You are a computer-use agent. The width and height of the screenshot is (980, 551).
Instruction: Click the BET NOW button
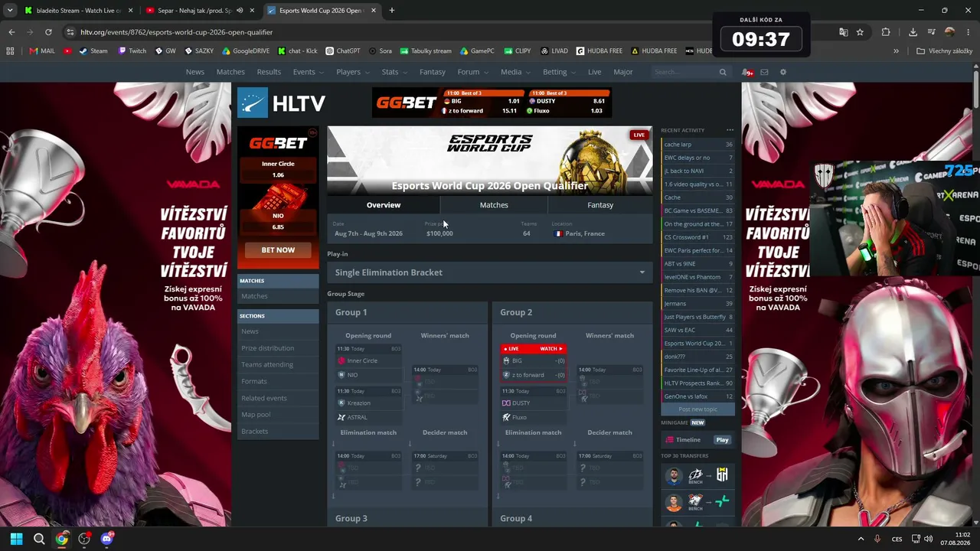(278, 250)
